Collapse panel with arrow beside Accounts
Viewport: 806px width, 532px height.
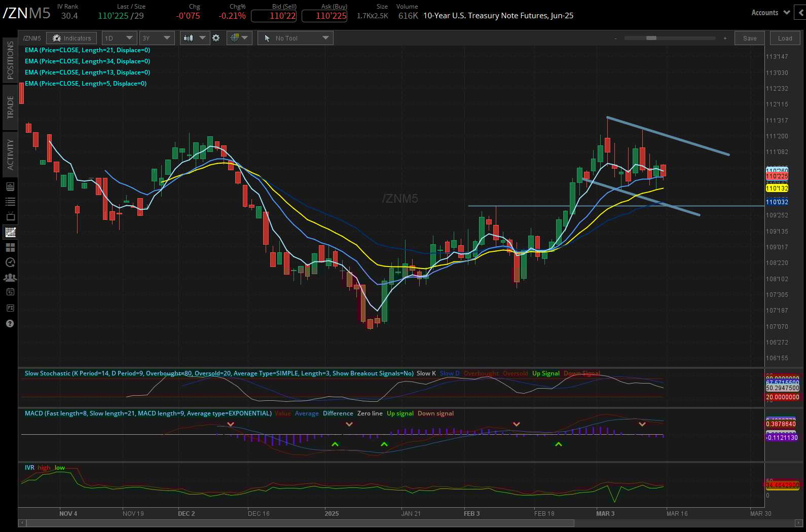801,12
